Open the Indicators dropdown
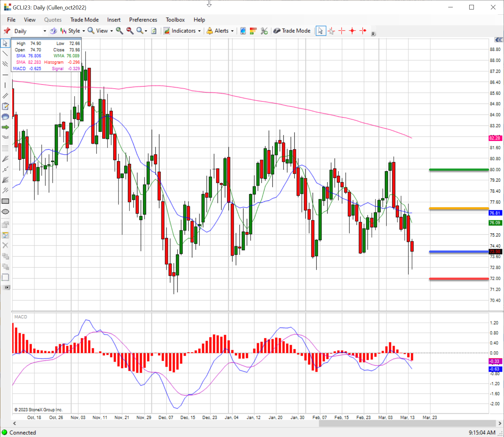 coord(182,31)
